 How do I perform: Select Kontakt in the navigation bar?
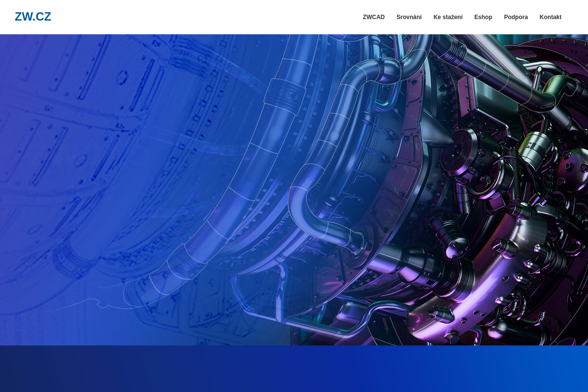coord(550,17)
